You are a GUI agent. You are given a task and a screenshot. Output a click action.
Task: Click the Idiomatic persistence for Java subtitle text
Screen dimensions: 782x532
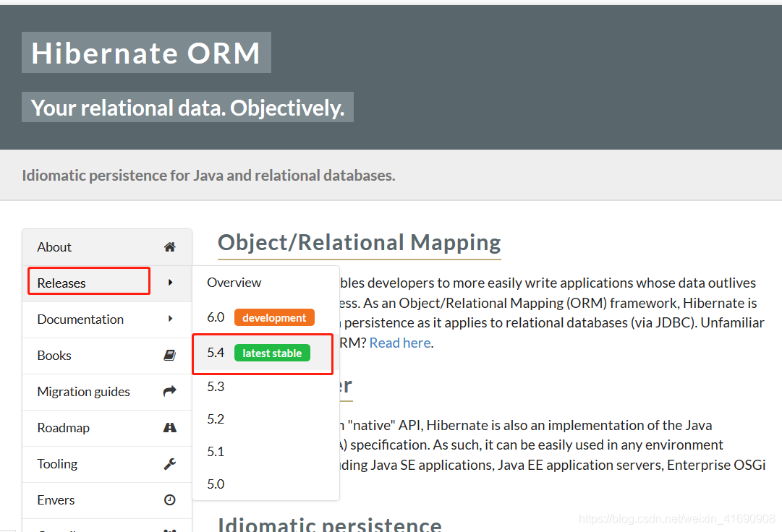point(208,176)
